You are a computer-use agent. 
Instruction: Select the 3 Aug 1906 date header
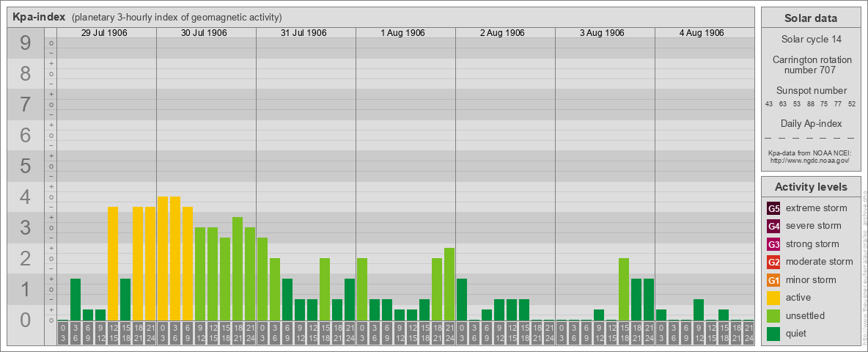[603, 33]
